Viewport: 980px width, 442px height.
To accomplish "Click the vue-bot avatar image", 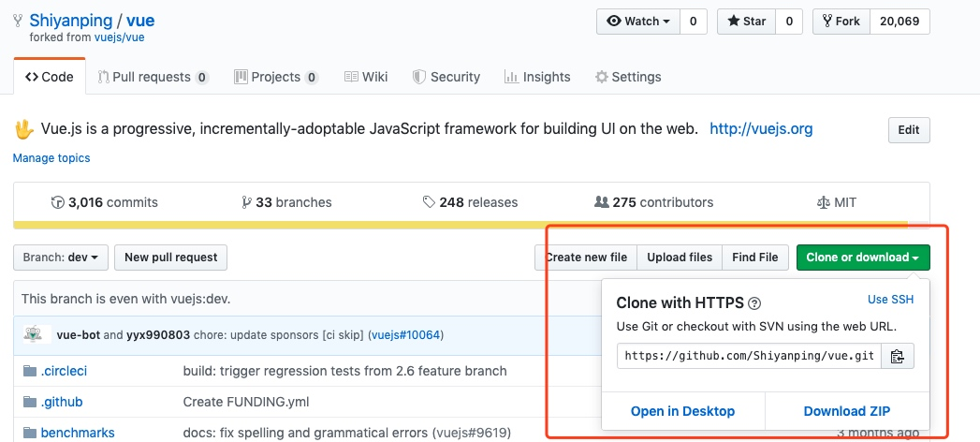I will click(x=33, y=334).
